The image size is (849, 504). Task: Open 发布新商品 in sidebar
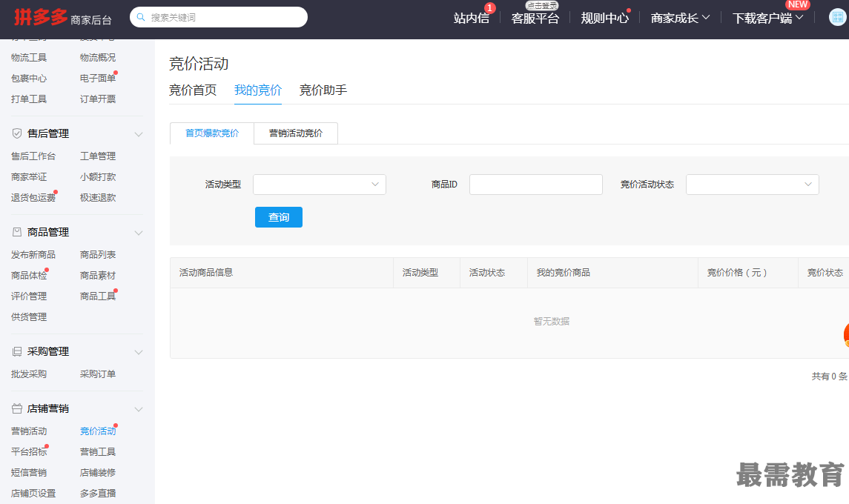point(33,254)
